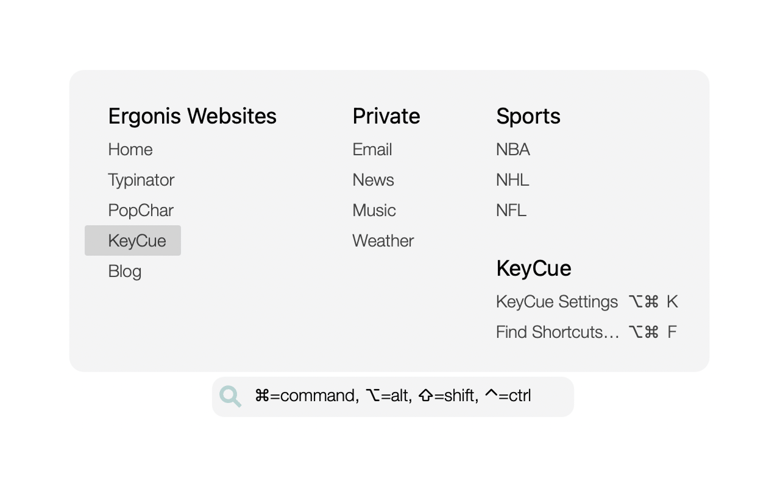Open KeyCue Settings menu item
Image resolution: width=780 pixels, height=487 pixels.
[x=557, y=302]
